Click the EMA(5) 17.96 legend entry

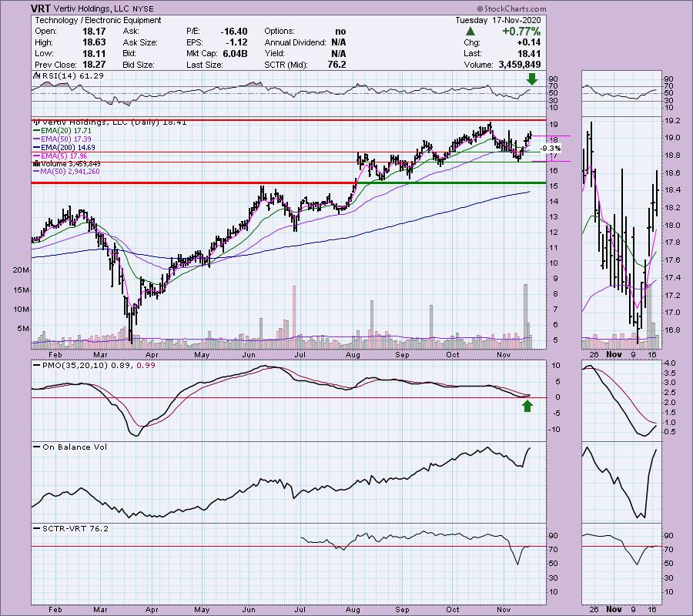pyautogui.click(x=64, y=156)
